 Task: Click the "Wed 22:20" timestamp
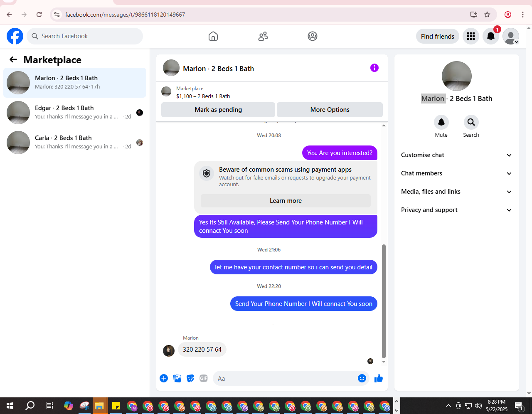[x=269, y=286]
